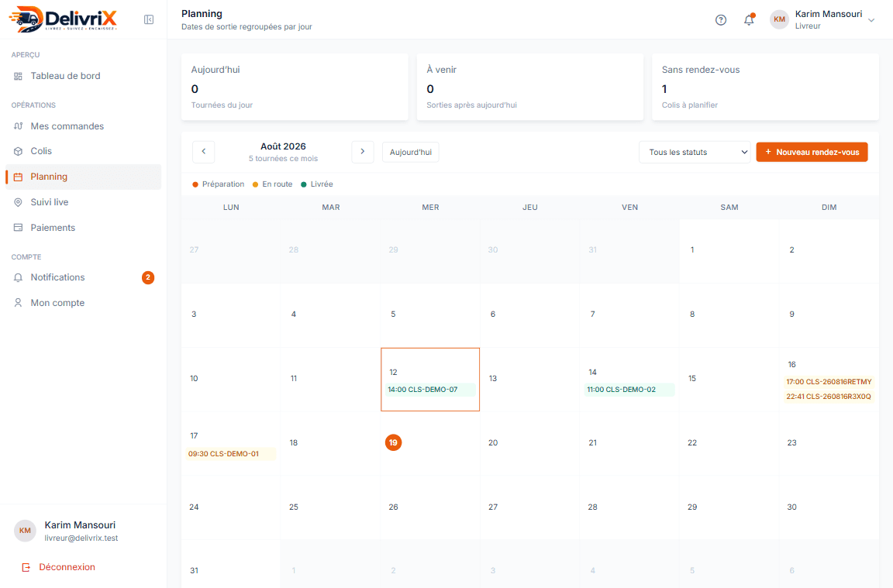Open Mon compte in the sidebar
The width and height of the screenshot is (893, 588).
(83, 303)
